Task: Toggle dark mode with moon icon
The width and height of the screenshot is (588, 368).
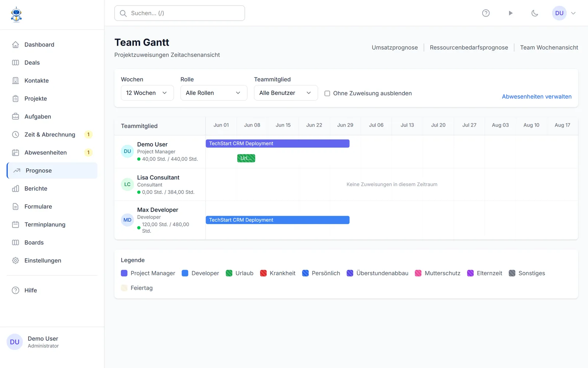Action: click(535, 13)
